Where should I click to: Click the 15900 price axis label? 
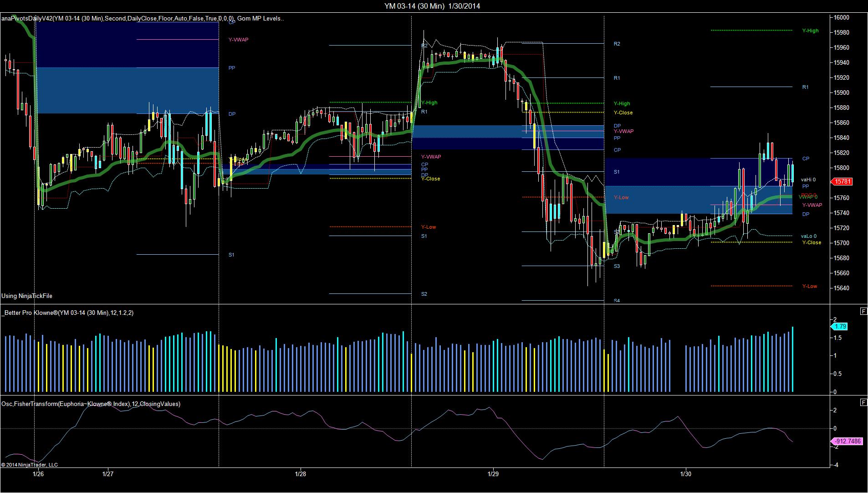[x=842, y=93]
